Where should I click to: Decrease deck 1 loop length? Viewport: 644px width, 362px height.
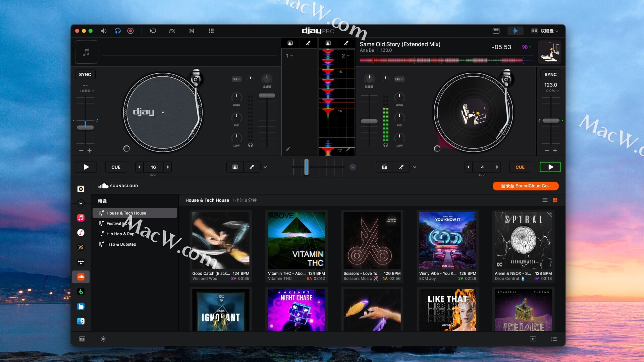(139, 167)
